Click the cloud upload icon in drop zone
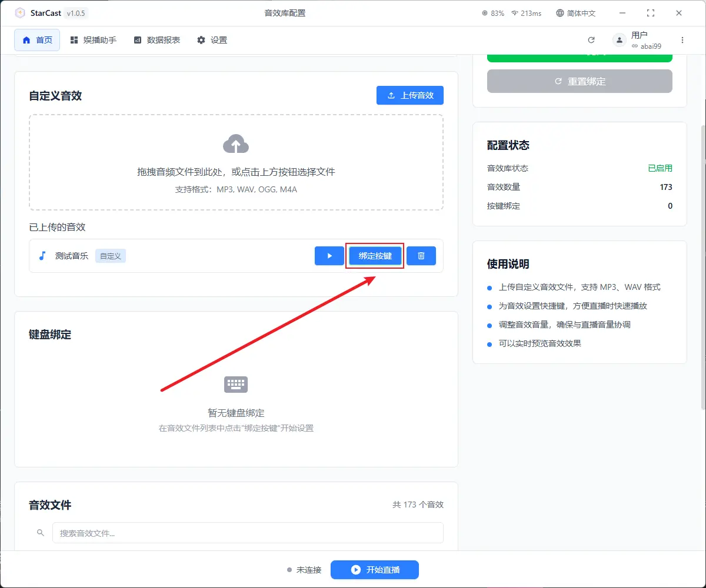Image resolution: width=706 pixels, height=588 pixels. (236, 144)
